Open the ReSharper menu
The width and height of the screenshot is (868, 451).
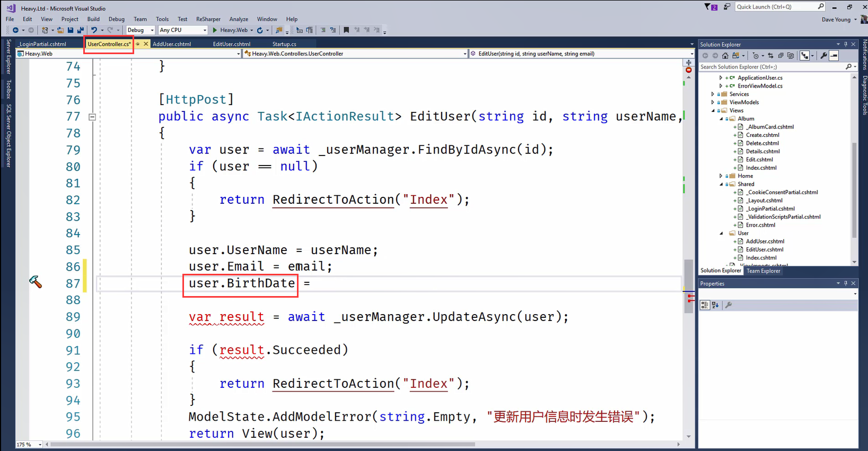208,19
